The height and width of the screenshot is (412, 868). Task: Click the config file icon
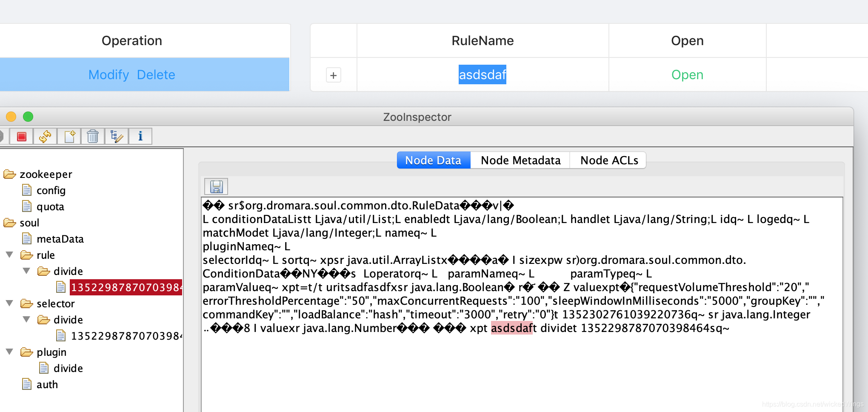(x=27, y=190)
